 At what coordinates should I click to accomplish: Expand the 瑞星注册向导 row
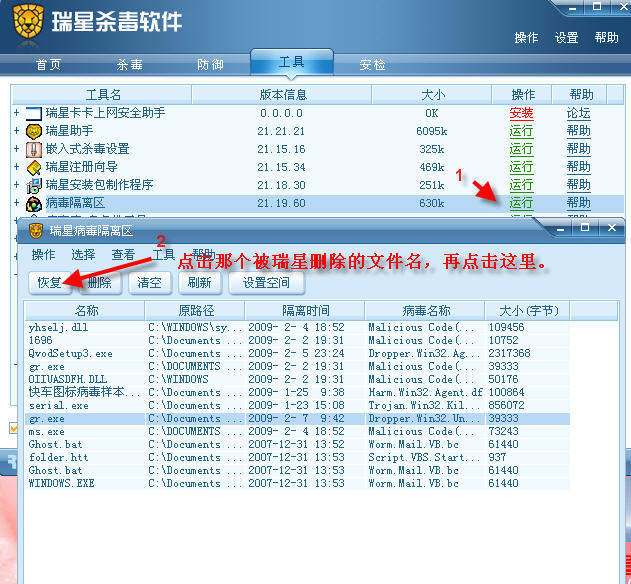pos(16,166)
